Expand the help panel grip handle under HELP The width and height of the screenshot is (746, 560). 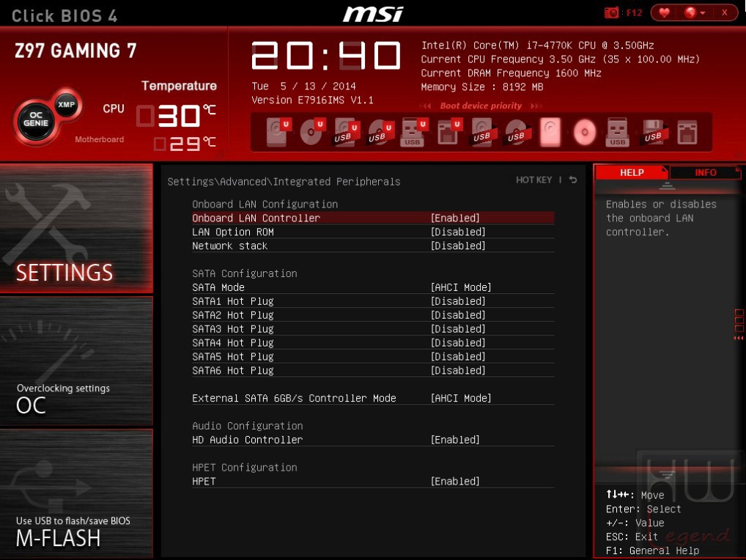click(667, 186)
